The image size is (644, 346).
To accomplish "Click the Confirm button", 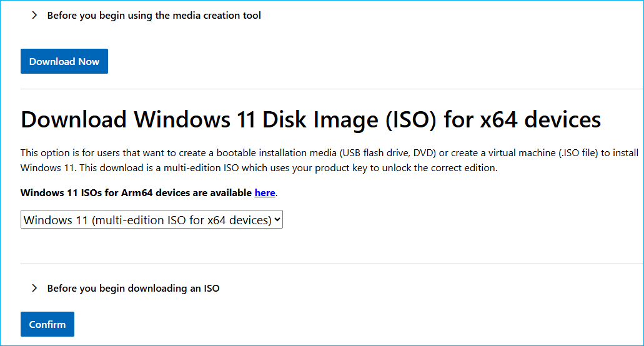I will click(x=47, y=324).
